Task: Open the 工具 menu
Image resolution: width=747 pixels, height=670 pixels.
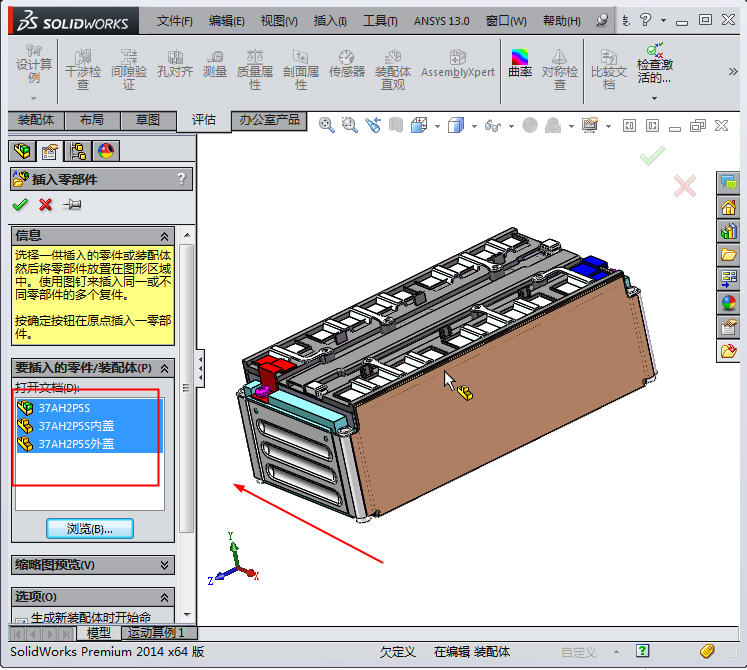Action: tap(379, 20)
